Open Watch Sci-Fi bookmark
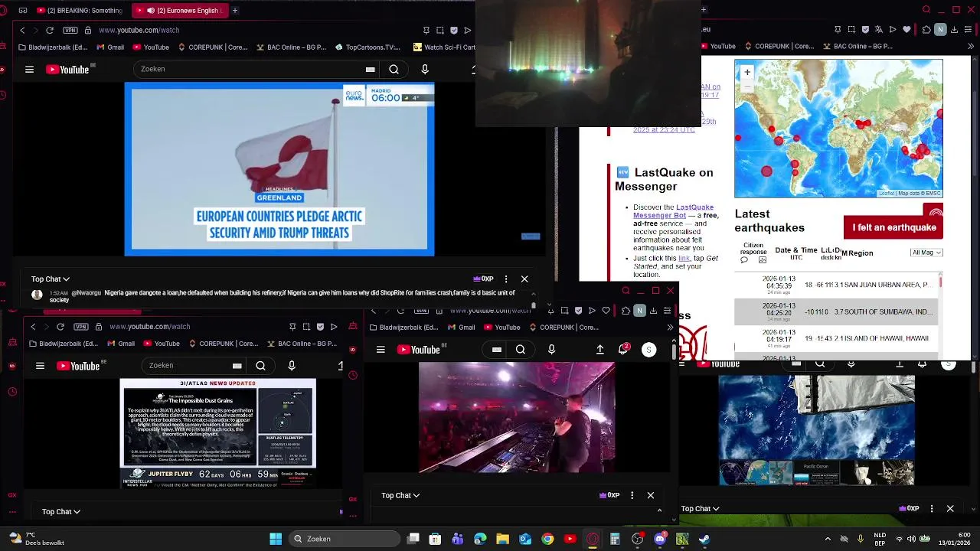980x551 pixels. pyautogui.click(x=443, y=47)
